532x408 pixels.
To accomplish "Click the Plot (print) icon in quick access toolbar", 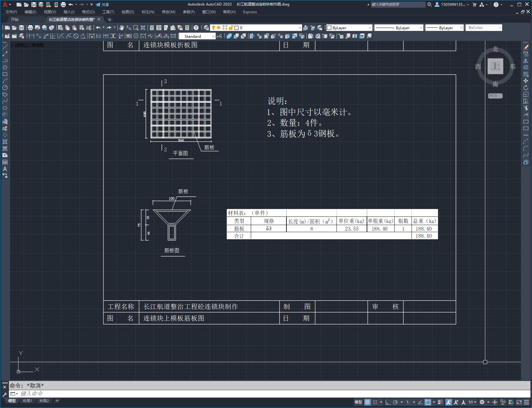I will coord(63,5).
